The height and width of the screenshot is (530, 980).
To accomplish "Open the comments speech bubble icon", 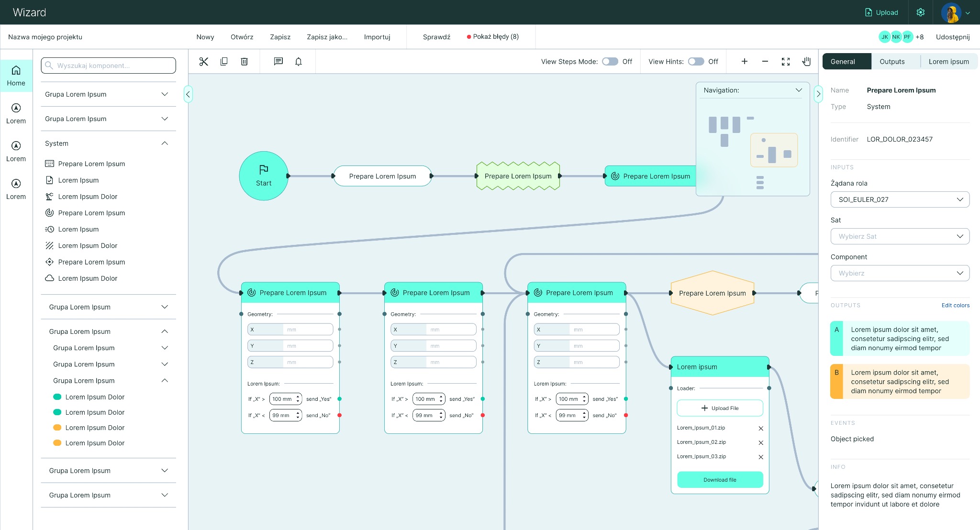I will (x=278, y=62).
